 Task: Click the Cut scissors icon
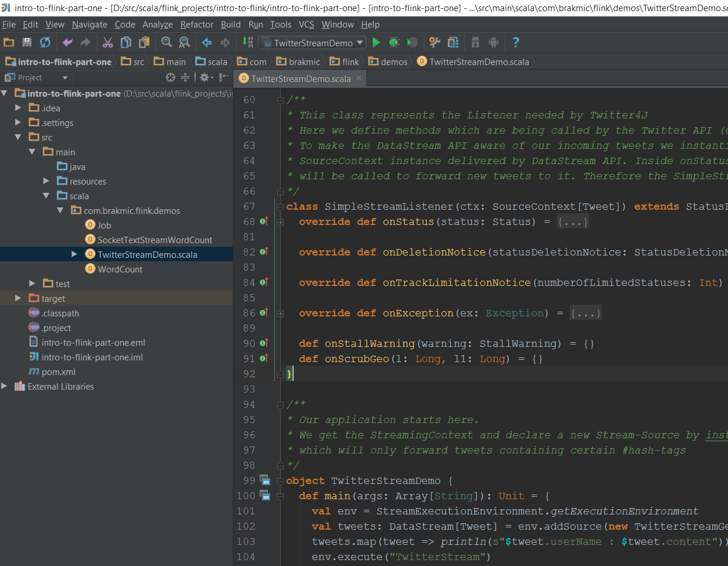click(108, 42)
